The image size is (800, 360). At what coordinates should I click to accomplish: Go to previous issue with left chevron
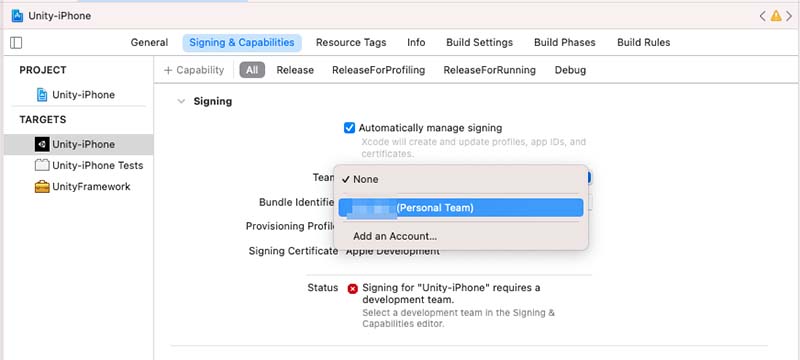pos(762,16)
